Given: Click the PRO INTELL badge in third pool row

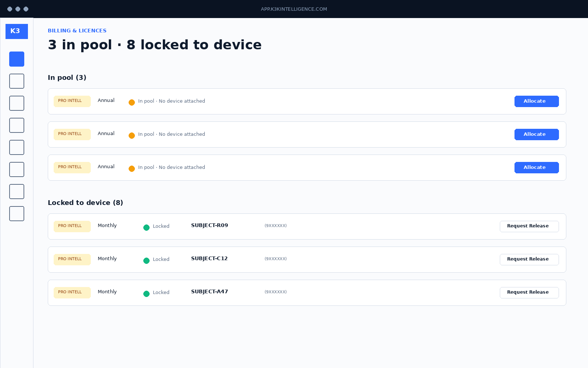Looking at the screenshot, I should [72, 167].
